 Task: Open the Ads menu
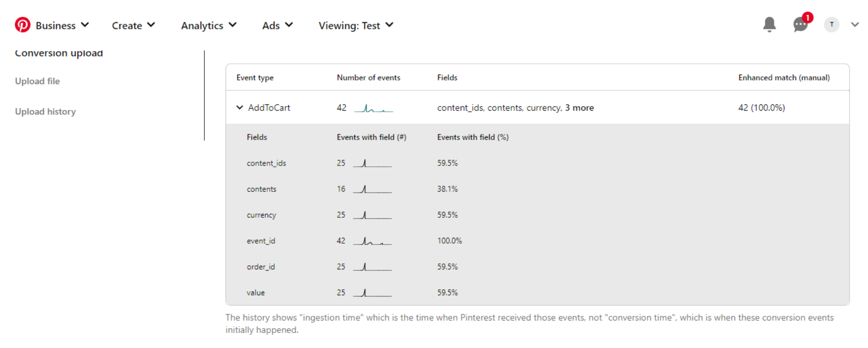pyautogui.click(x=277, y=26)
